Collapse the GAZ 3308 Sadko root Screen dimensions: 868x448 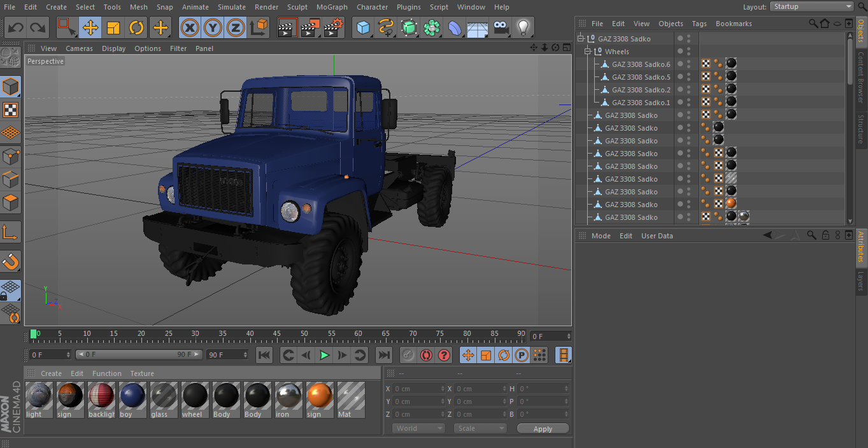click(580, 39)
